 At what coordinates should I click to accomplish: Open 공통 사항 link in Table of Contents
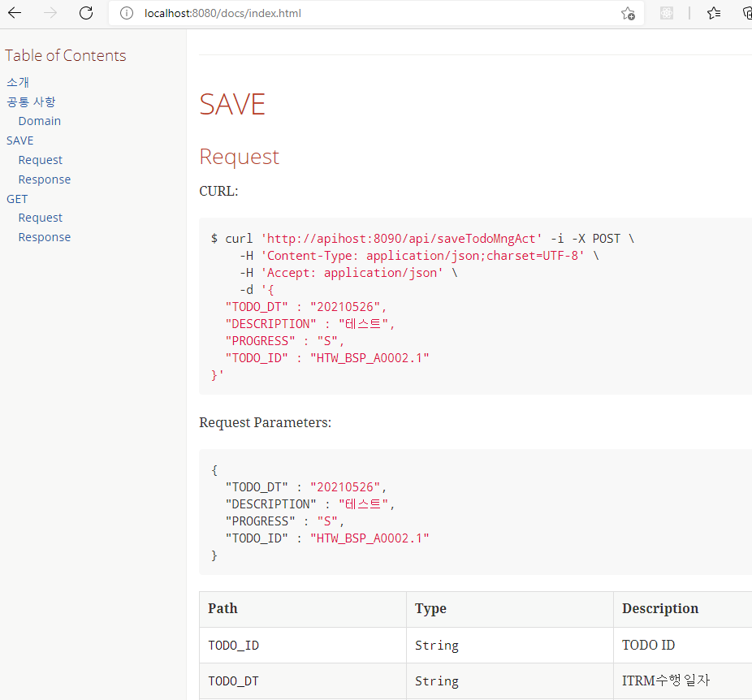(31, 102)
